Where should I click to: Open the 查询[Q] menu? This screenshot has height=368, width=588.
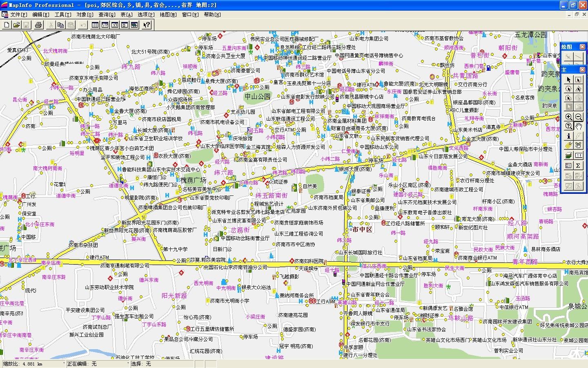(107, 15)
